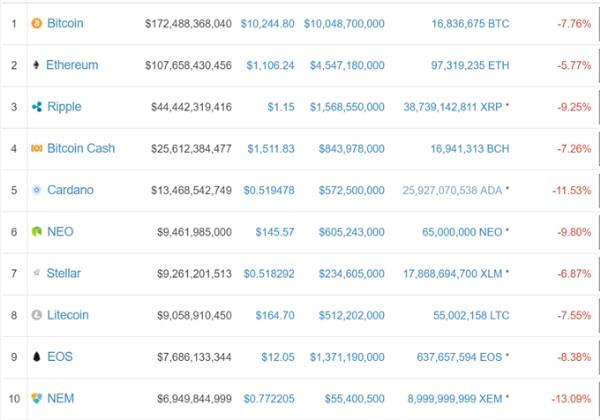Screen dimensions: 600x420
Task: Click the Ethereum diamond icon
Action: pos(37,65)
